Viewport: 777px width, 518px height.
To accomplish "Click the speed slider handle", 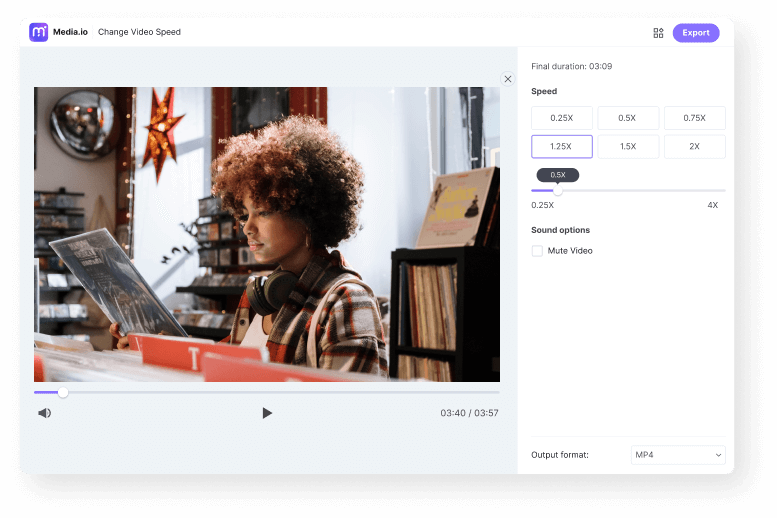I will [x=557, y=190].
